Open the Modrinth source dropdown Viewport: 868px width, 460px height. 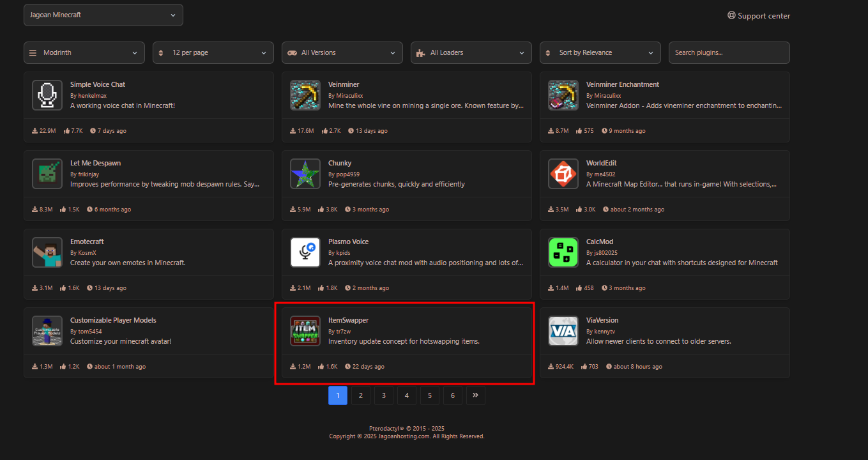[x=84, y=53]
